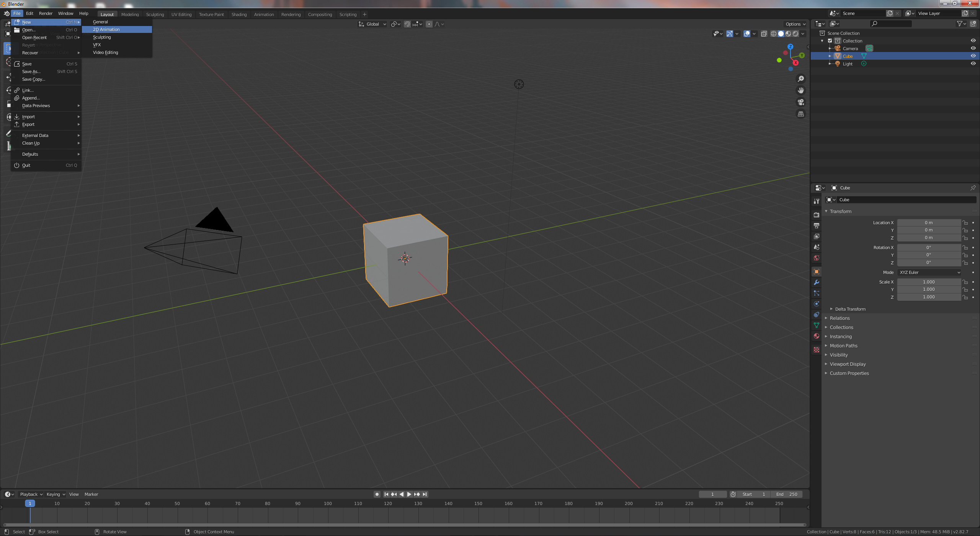The image size is (980, 536).
Task: Open Render properties camera-back icon
Action: click(817, 215)
